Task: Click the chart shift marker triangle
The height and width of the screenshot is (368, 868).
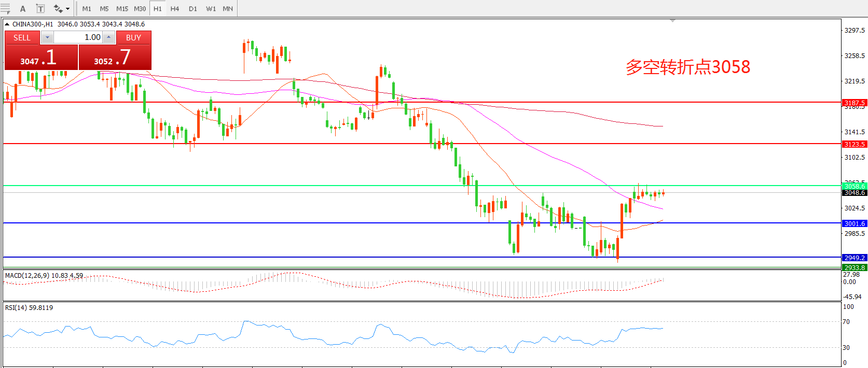Action: (672, 21)
